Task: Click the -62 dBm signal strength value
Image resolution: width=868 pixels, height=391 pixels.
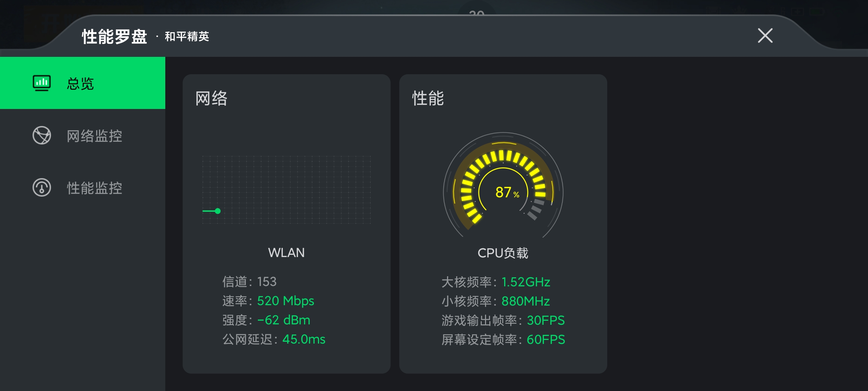Action: point(284,320)
